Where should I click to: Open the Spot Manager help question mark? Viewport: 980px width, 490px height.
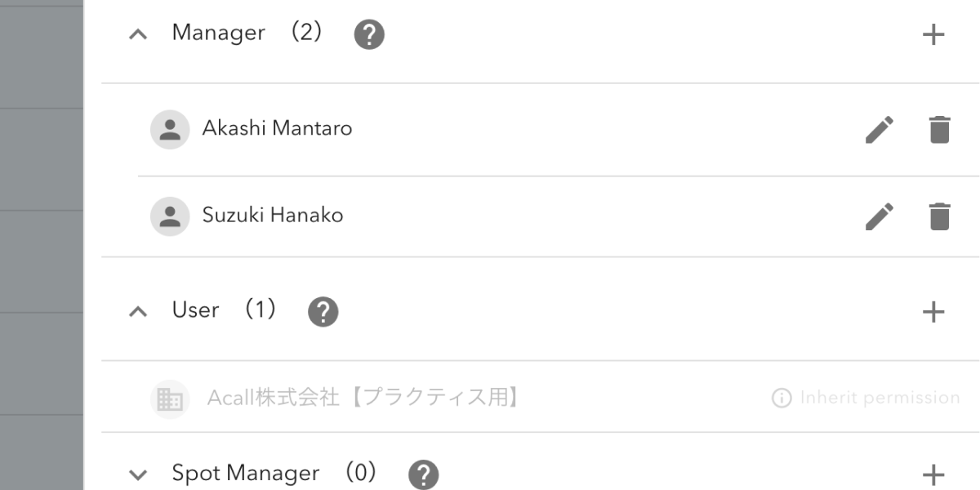click(424, 474)
